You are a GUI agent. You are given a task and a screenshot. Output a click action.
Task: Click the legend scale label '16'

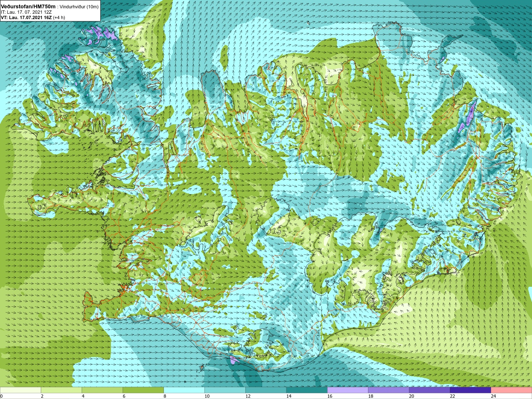(330, 396)
